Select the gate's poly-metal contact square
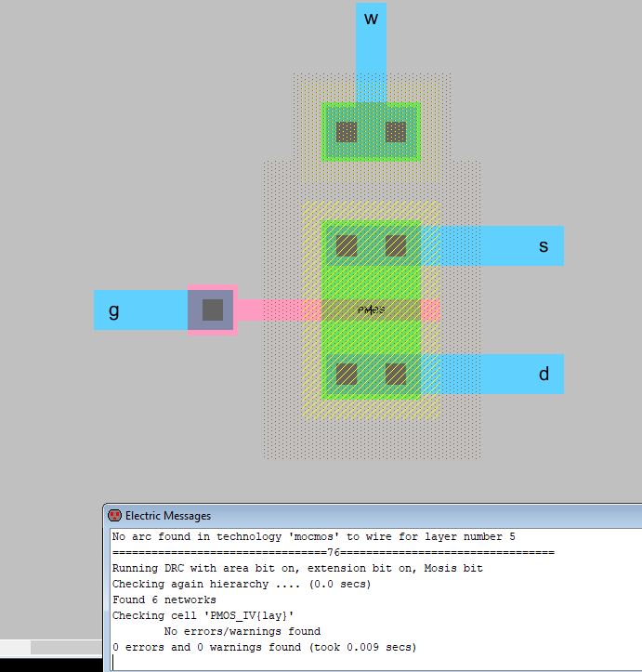The image size is (642, 672). click(212, 310)
